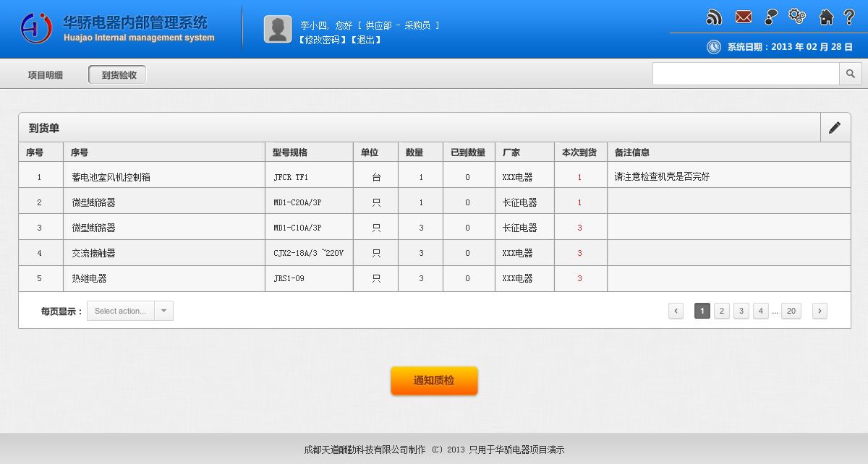Click the search magnifier button
868x464 pixels.
[x=851, y=74]
